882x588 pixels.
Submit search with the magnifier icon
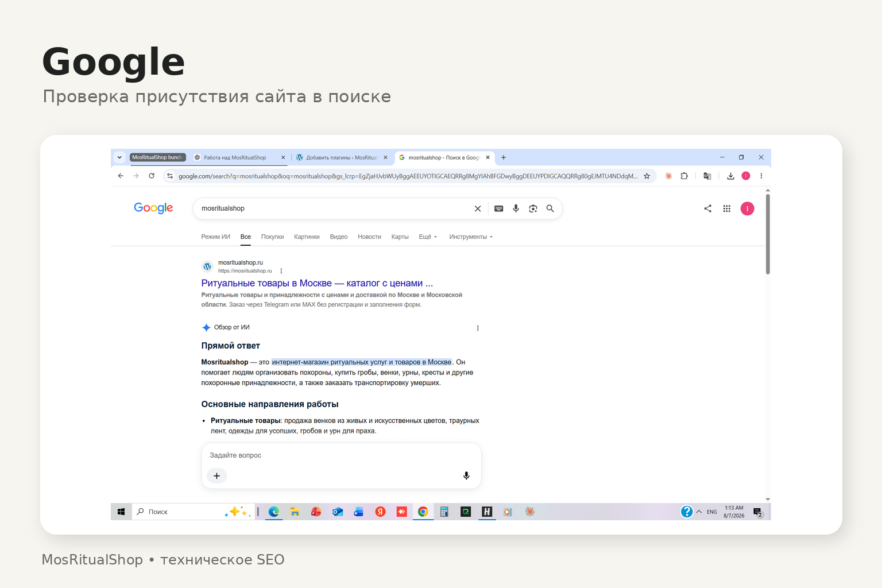(550, 208)
